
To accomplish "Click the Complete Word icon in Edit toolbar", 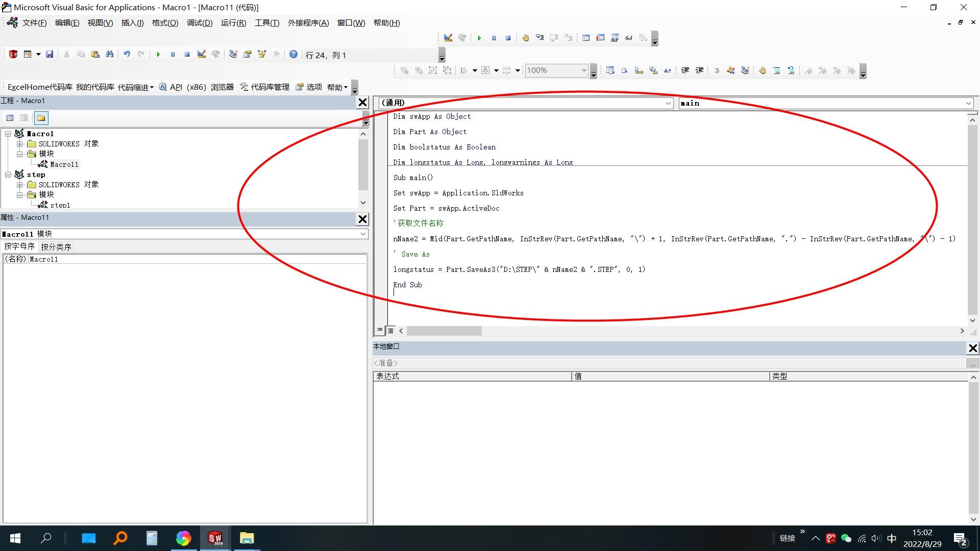I will coord(667,70).
